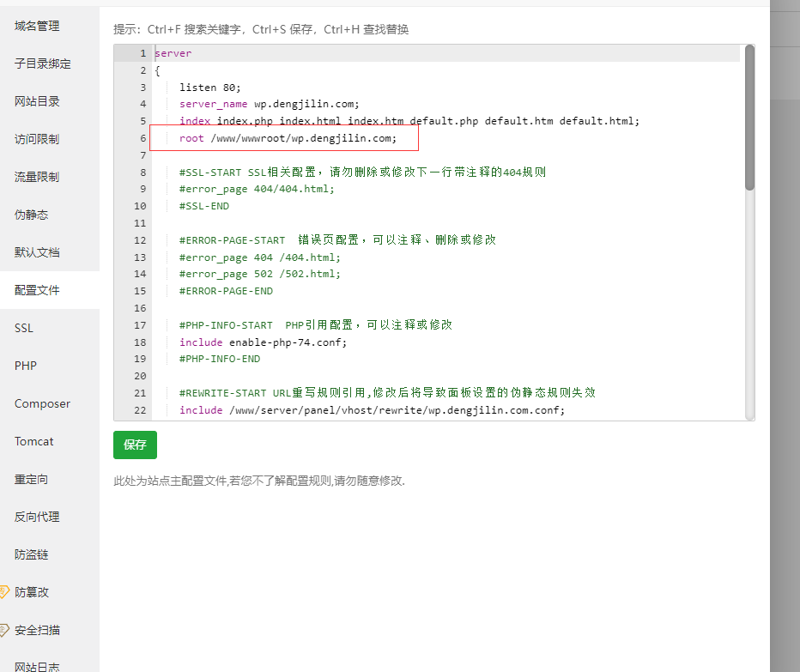
Task: Open 流量限制 settings
Action: pos(37,177)
